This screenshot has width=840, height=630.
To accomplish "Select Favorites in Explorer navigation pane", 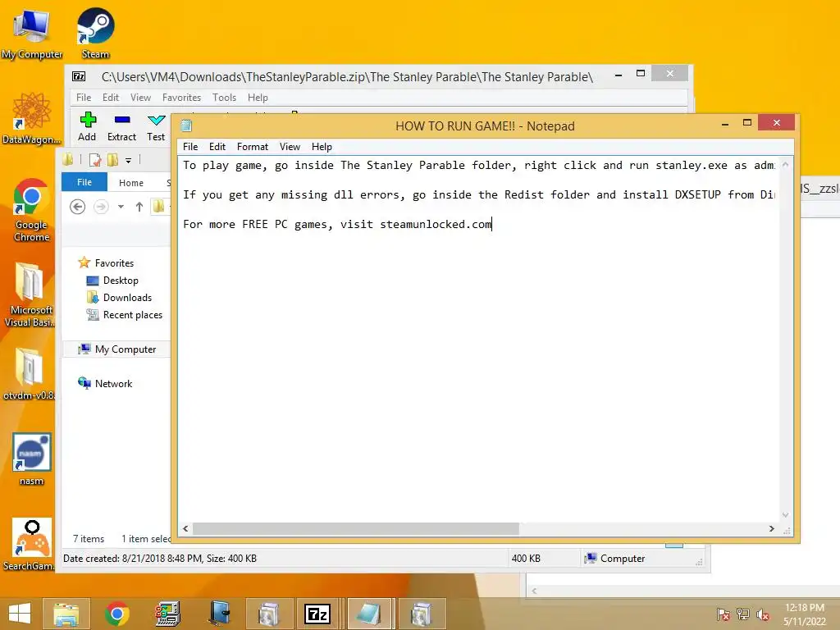I will tap(106, 263).
